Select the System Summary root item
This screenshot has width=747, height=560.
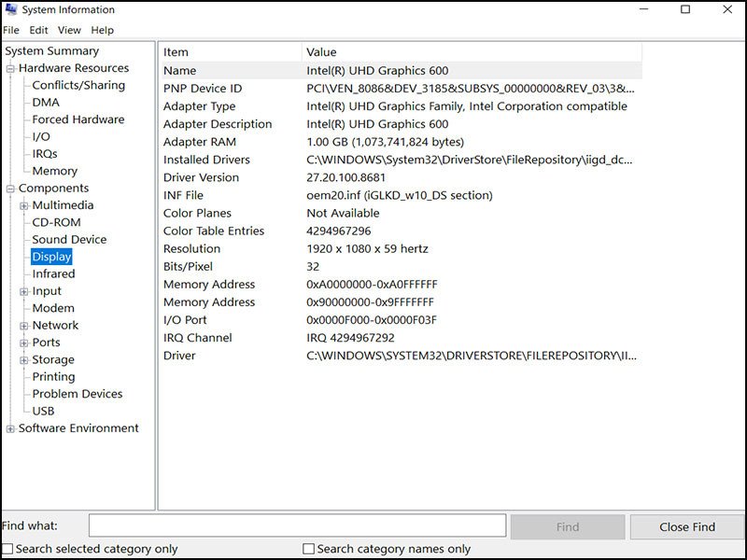(51, 51)
